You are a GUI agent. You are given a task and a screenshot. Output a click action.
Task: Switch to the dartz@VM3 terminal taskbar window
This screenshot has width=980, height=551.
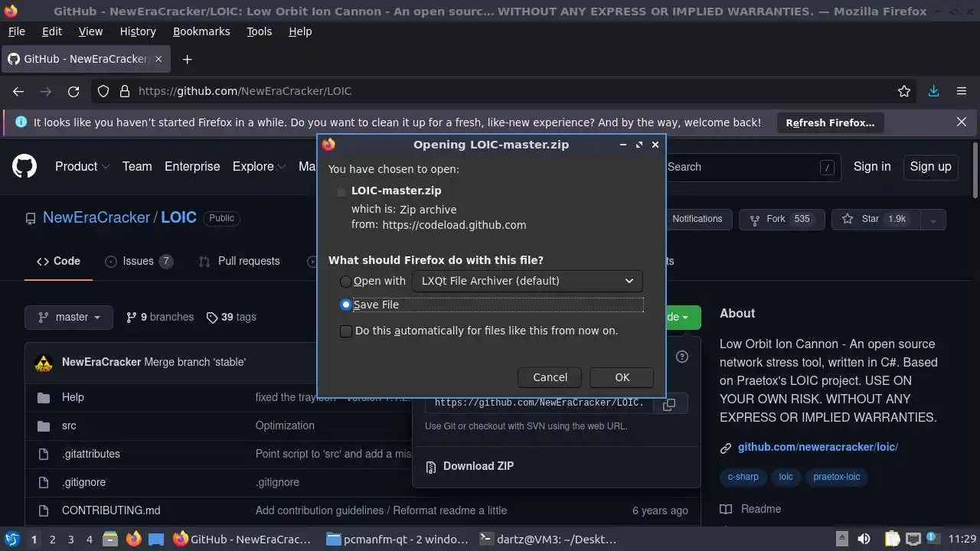(547, 539)
